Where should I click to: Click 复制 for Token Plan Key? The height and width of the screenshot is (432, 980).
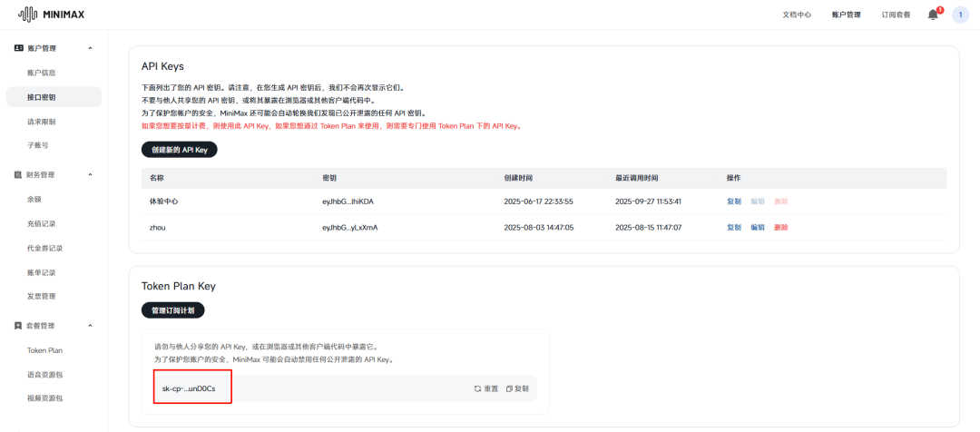coord(517,388)
